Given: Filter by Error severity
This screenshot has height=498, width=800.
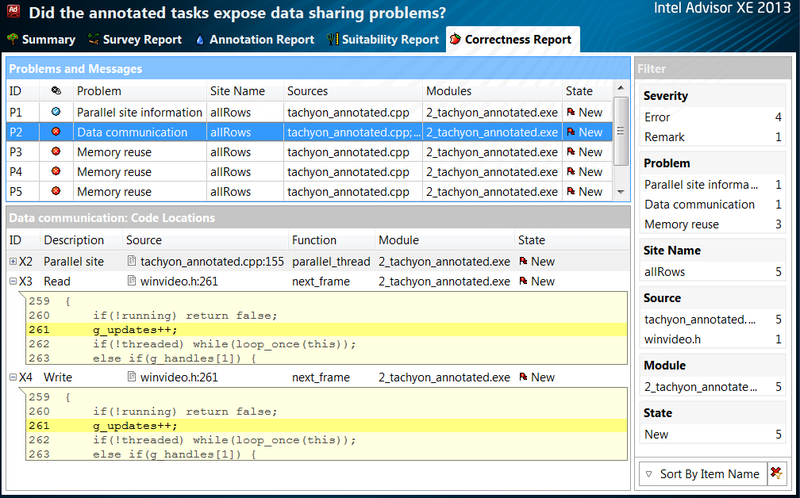Looking at the screenshot, I should [658, 117].
